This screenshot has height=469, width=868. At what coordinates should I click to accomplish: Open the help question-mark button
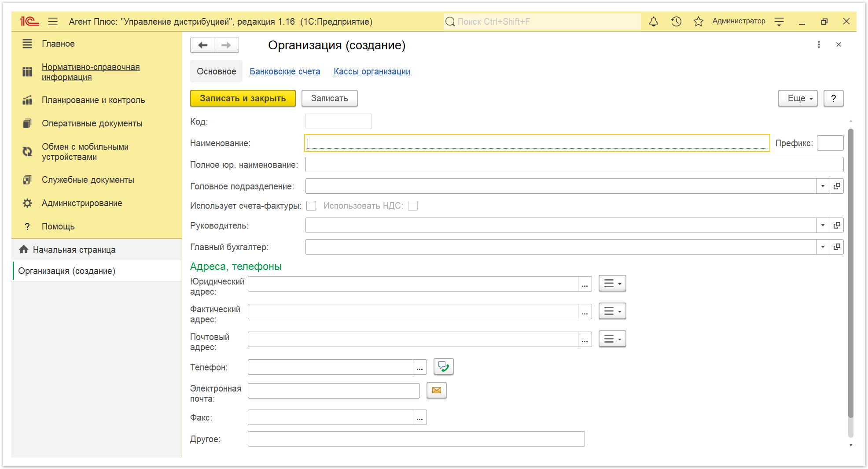[x=833, y=98]
